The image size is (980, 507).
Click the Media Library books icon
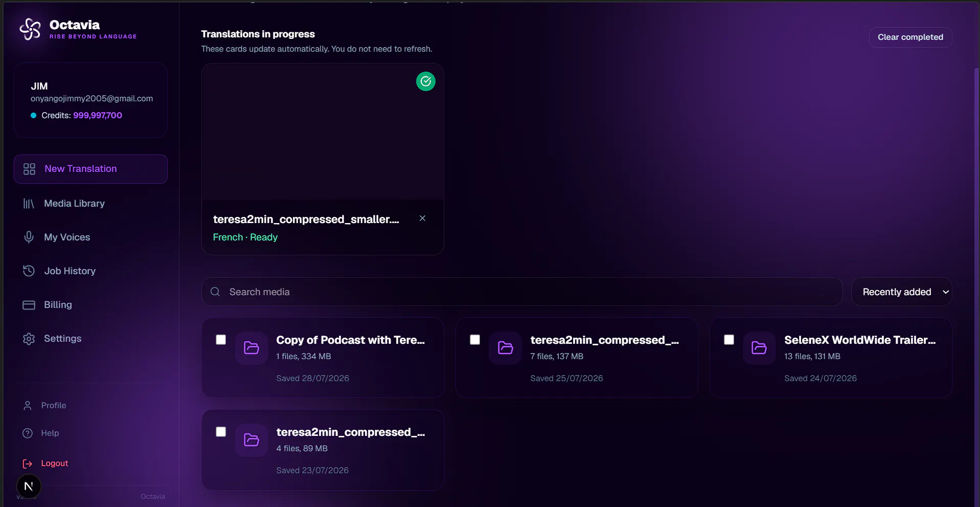tap(29, 204)
